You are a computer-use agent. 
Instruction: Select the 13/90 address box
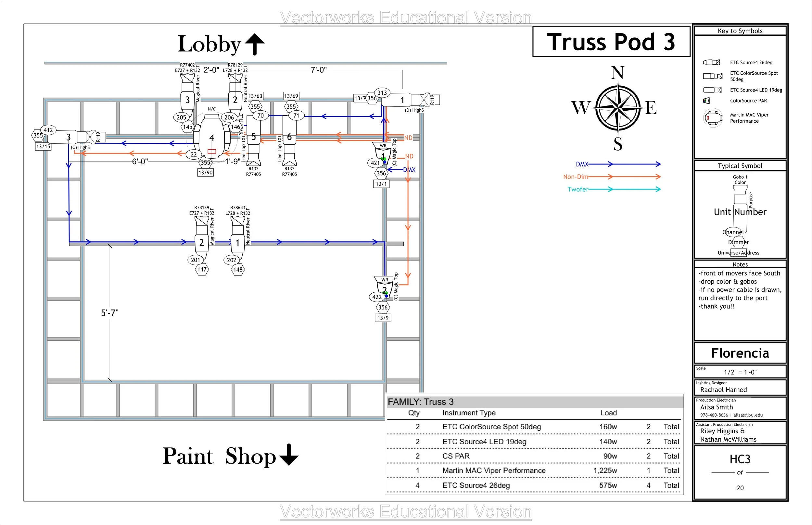pyautogui.click(x=205, y=173)
